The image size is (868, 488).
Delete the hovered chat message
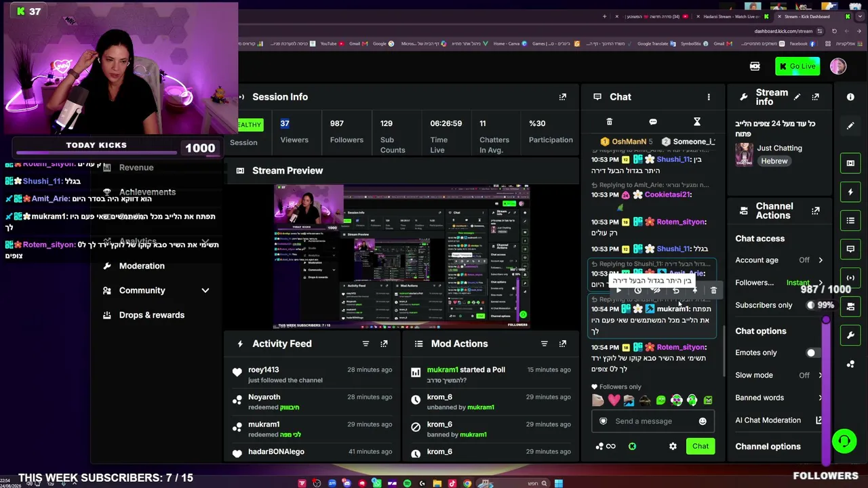[x=713, y=291]
